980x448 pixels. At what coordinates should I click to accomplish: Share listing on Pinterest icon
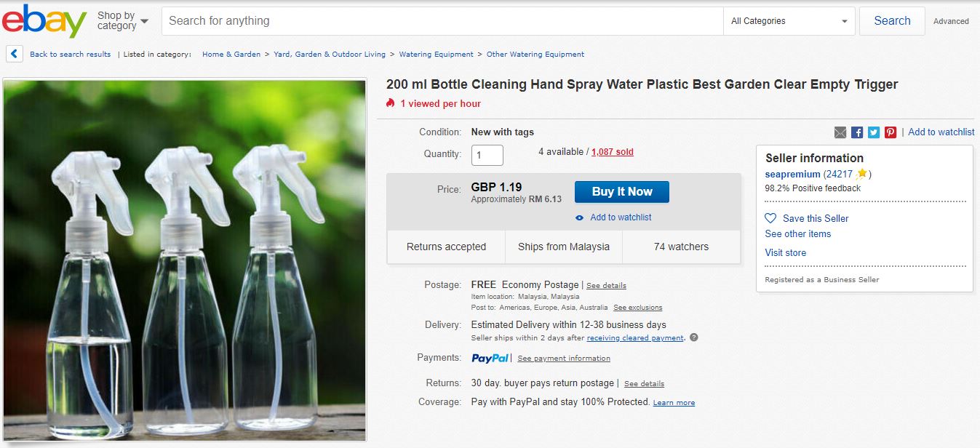[x=891, y=132]
